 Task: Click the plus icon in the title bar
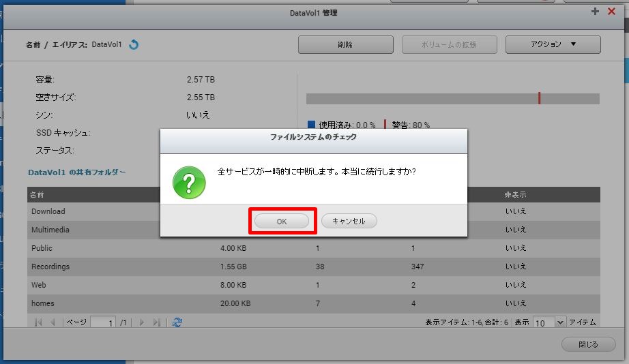click(x=595, y=12)
